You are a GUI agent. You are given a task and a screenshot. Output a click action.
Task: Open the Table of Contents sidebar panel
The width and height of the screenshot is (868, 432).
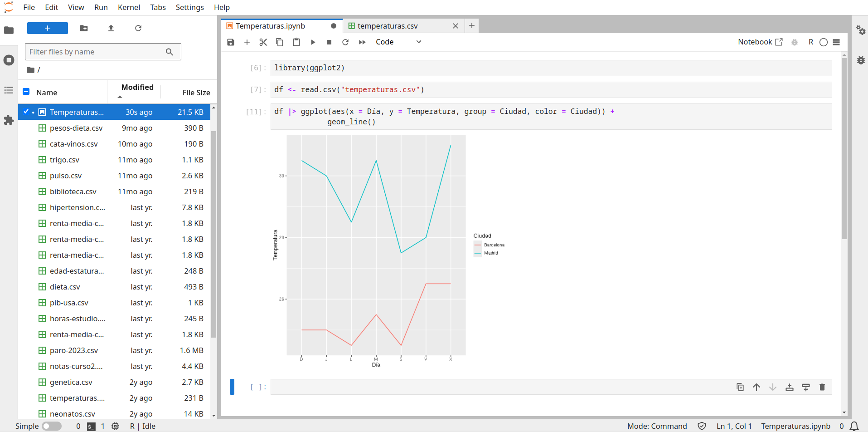pos(9,90)
